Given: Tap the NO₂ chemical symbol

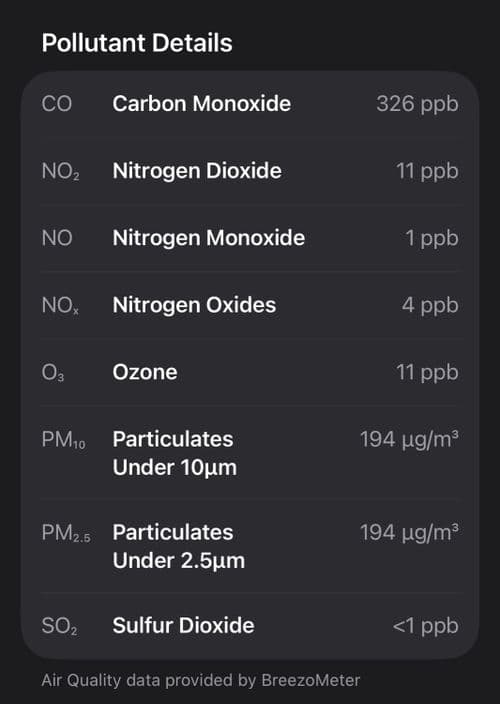Looking at the screenshot, I should [x=61, y=171].
